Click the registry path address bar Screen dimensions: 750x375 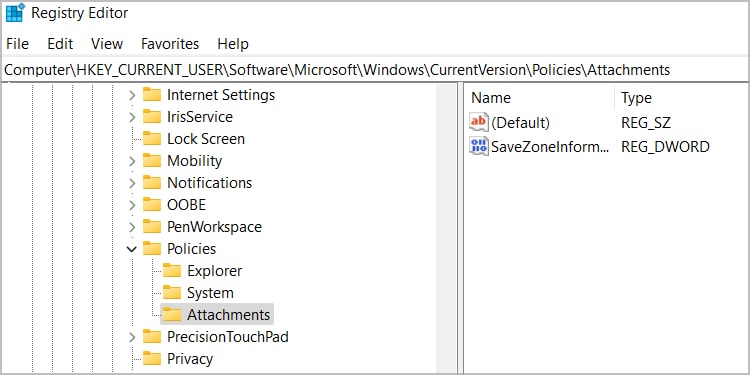(x=375, y=70)
